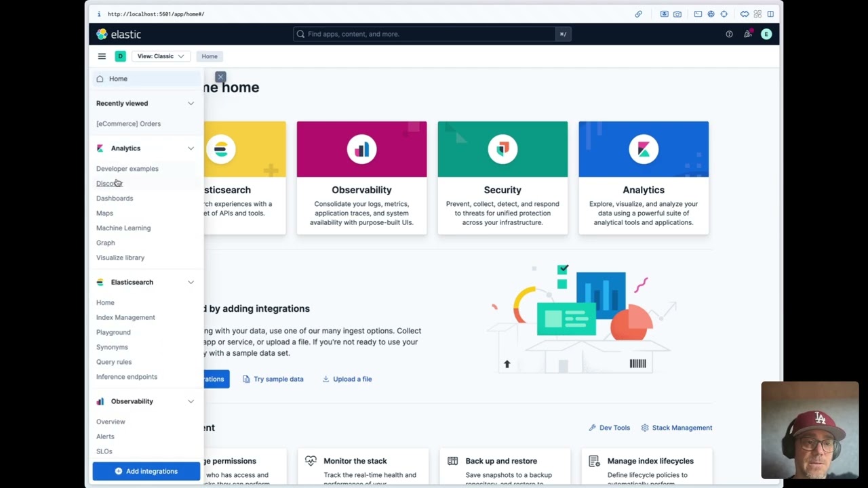This screenshot has height=488, width=868.
Task: Click the Manage index lifecycles icon
Action: coord(594,461)
